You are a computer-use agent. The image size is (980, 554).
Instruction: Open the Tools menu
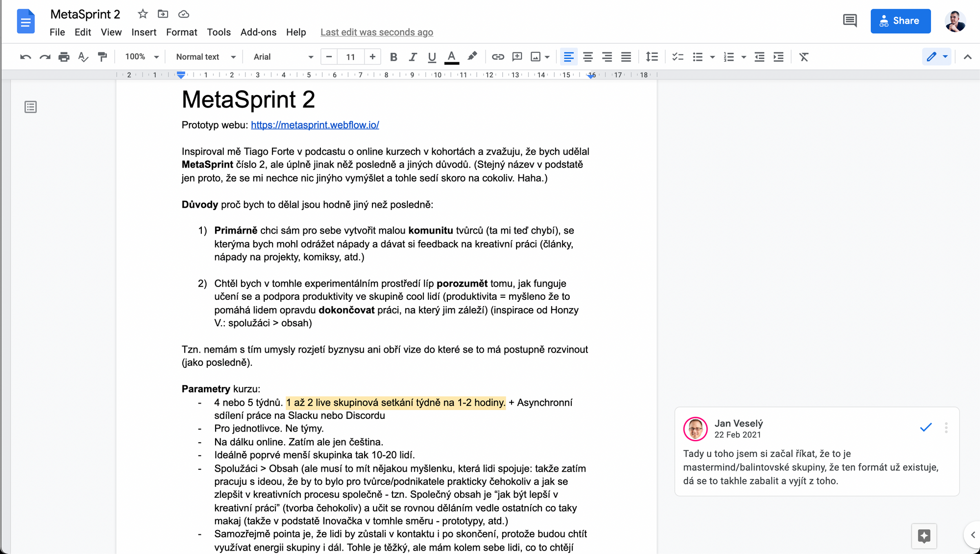click(x=219, y=32)
